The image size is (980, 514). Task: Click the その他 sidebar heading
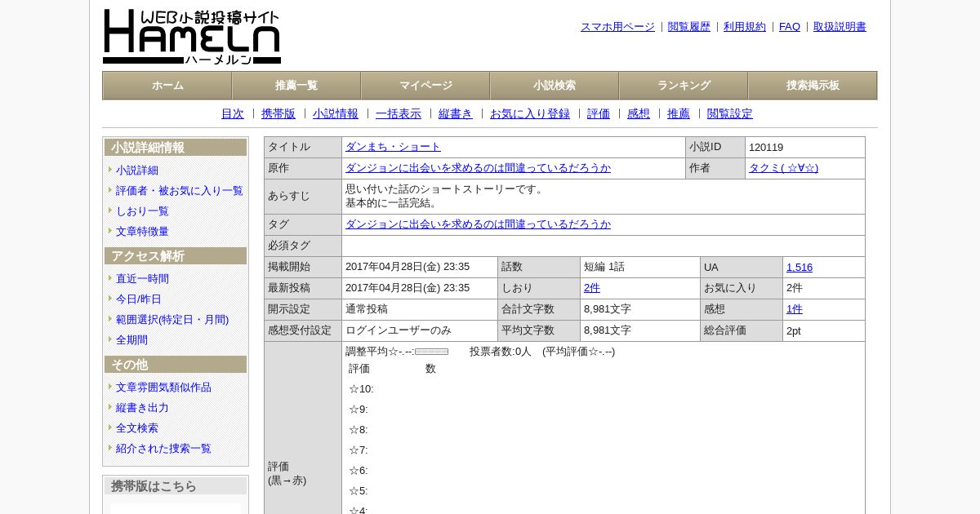point(176,365)
